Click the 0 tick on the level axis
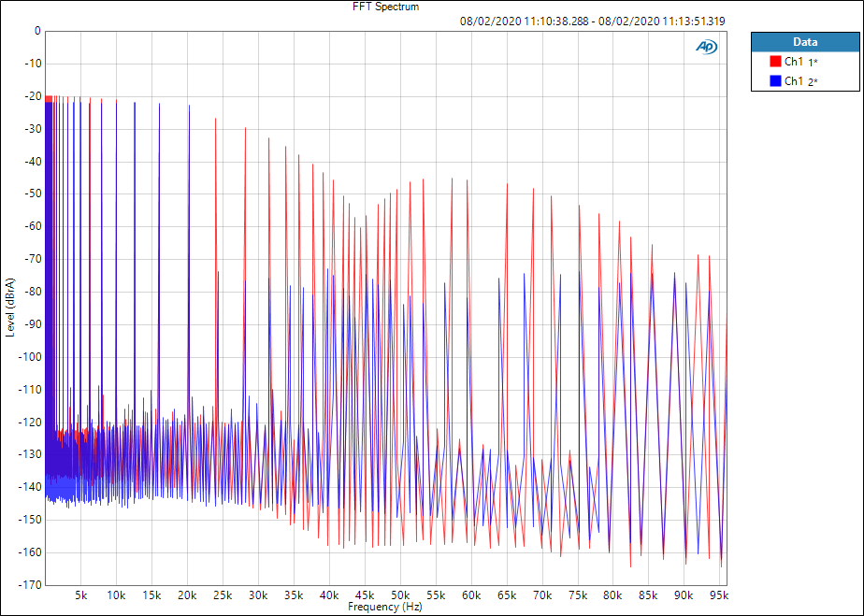The image size is (864, 616). coord(36,31)
